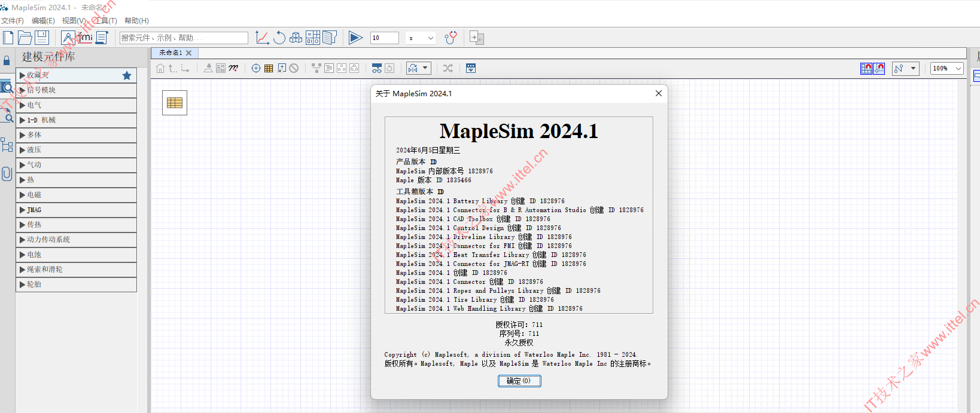Close the 关于 MapleSim 2024.1 dialog
Viewport: 980px width, 413px height.
coord(659,93)
